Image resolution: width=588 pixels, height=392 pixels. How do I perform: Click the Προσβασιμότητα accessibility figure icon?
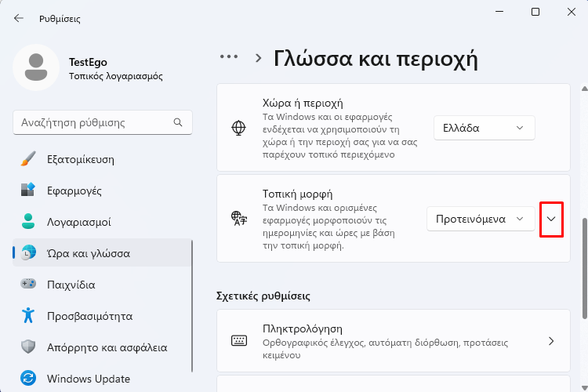(28, 315)
